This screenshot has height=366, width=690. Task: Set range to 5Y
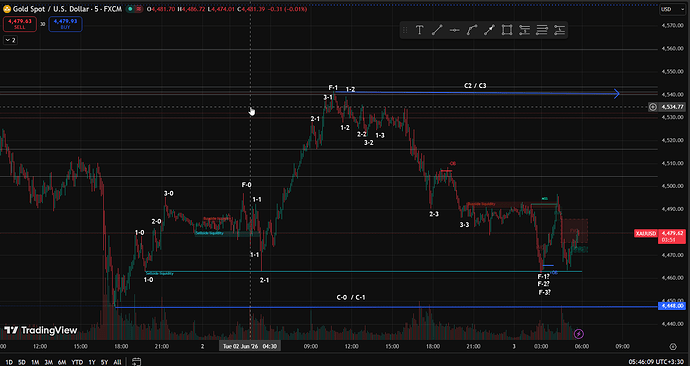[x=104, y=362]
